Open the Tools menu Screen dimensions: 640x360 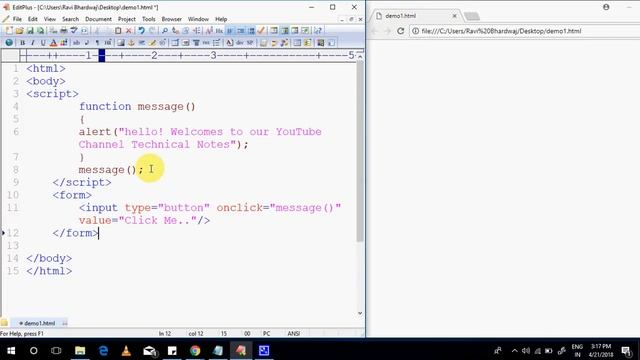[x=149, y=19]
